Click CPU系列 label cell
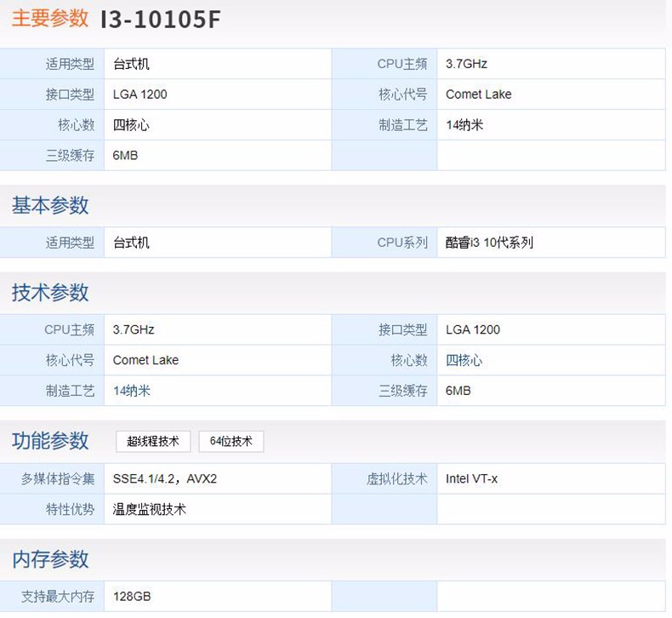 (384, 243)
